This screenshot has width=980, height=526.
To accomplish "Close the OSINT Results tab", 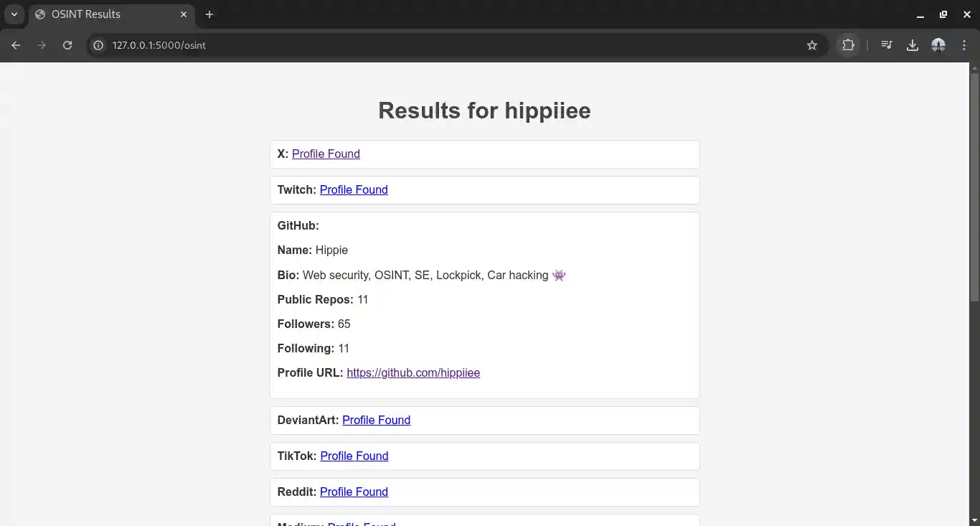I will (184, 14).
